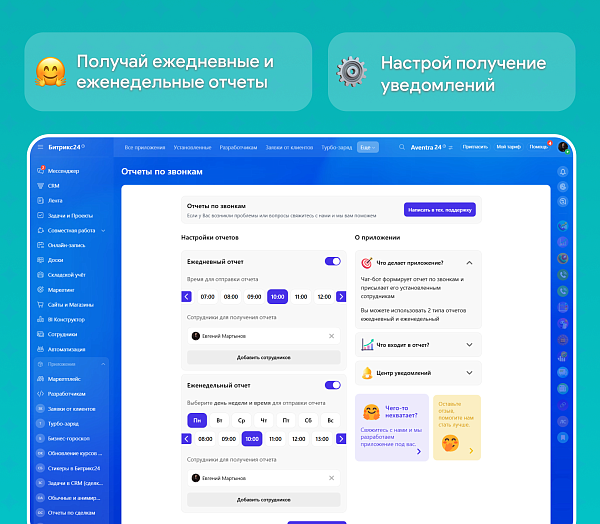Expand the Что входит в отчет section

coord(470,345)
